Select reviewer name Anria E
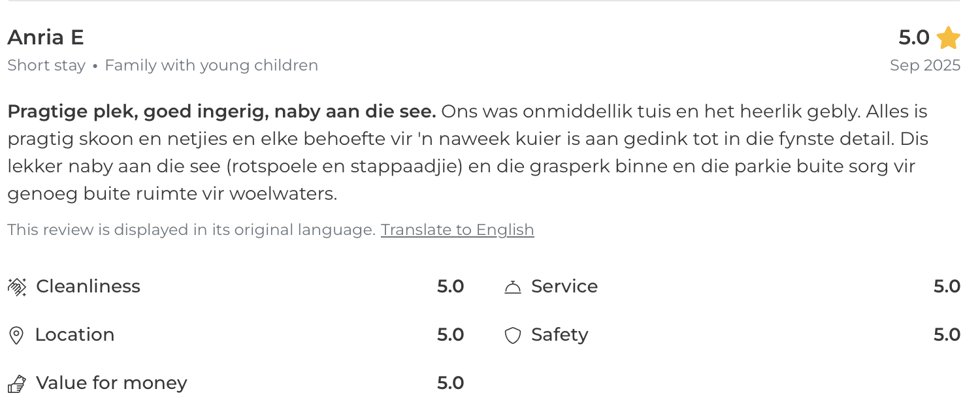This screenshot has width=980, height=406. coord(46,37)
